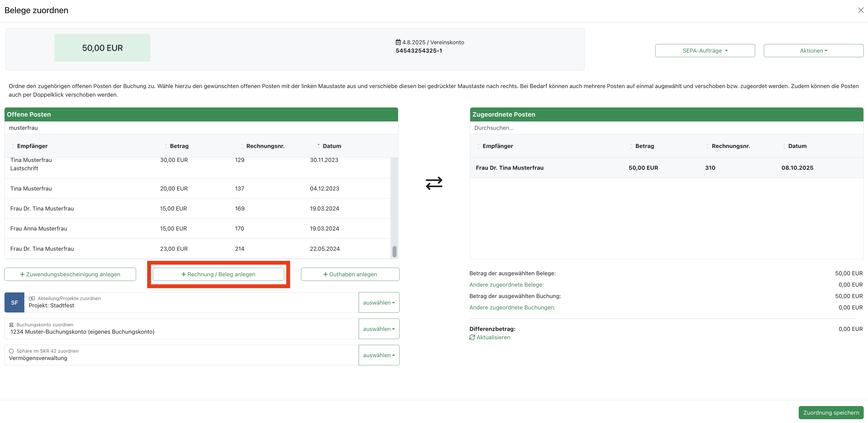Click the swap arrows icon between lists
The height and width of the screenshot is (423, 868).
434,183
